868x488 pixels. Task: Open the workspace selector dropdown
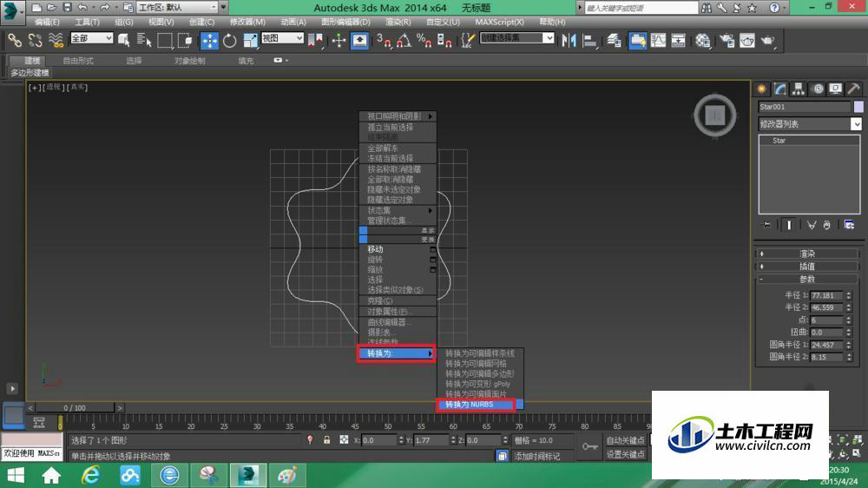coord(177,7)
